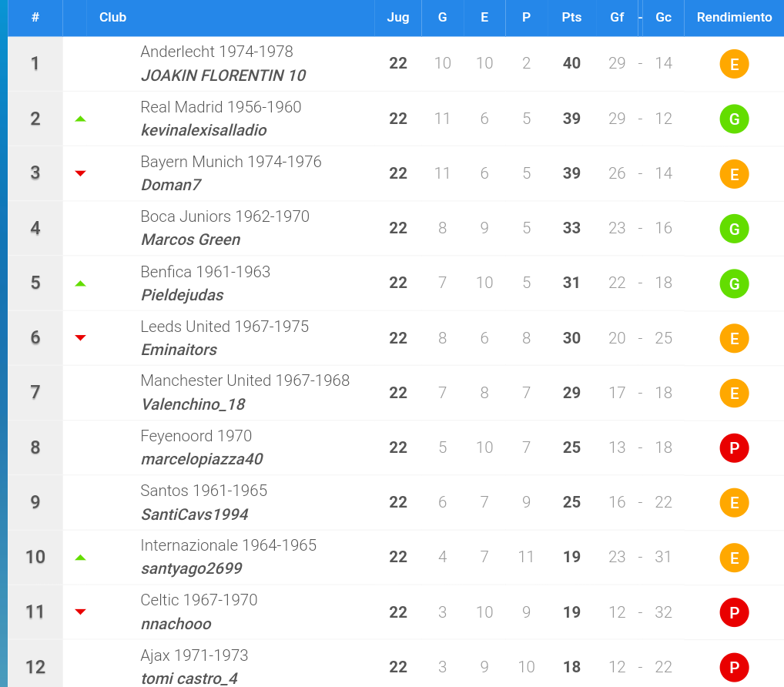Sort by the Jug column header
The height and width of the screenshot is (687, 784).
tap(398, 18)
